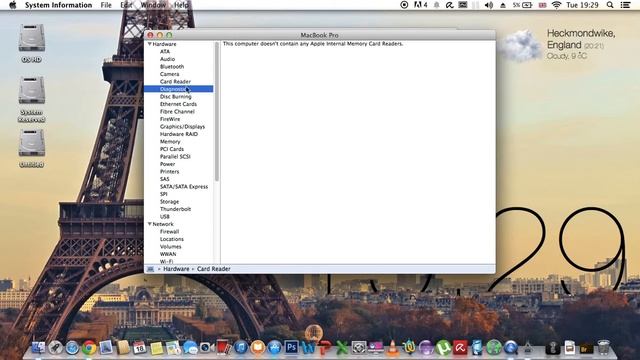Open iBooks from the Dock
Viewport: 640px width, 360px height.
258,348
